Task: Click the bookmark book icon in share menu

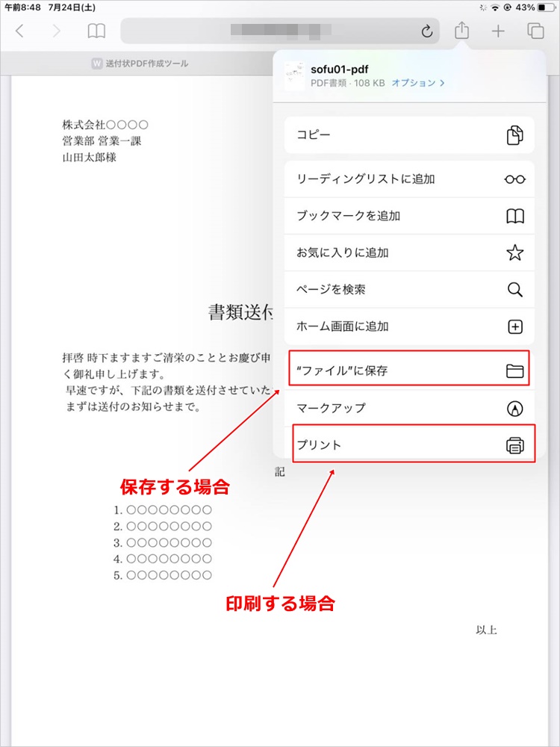Action: [x=514, y=217]
